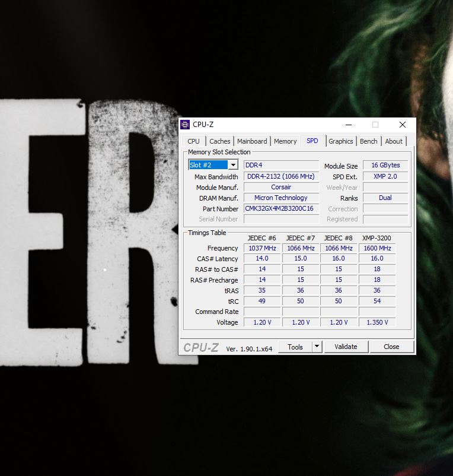Click the Ver. 1.90.1.x64 version text
The image size is (453, 476).
tap(249, 349)
